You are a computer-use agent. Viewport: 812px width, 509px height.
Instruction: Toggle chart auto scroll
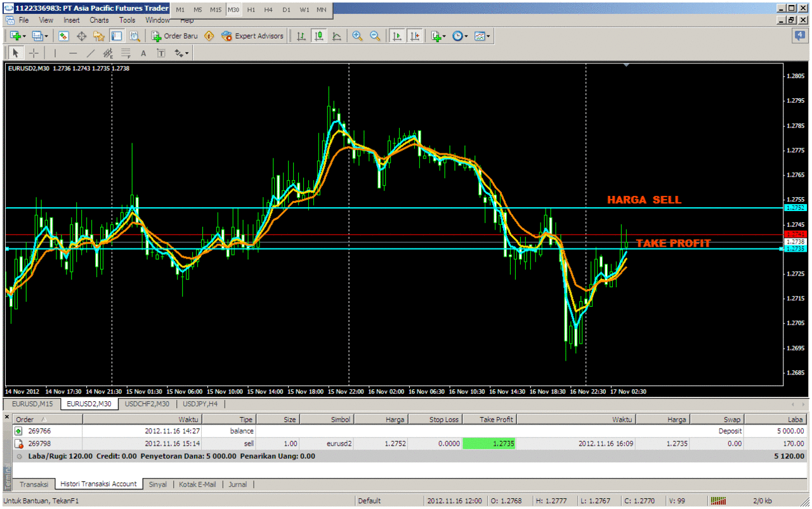[x=397, y=36]
